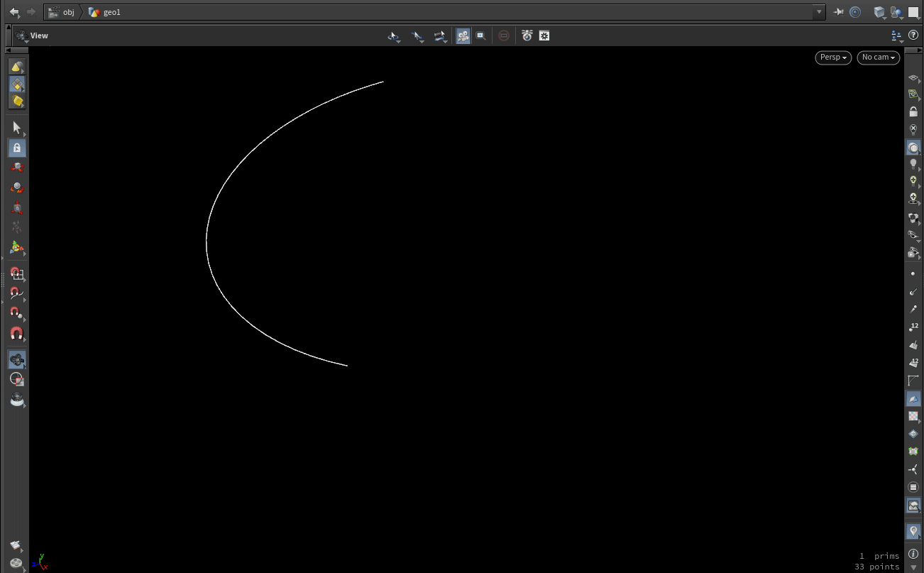924x573 pixels.
Task: Toggle display of points dot icon
Action: 913,274
